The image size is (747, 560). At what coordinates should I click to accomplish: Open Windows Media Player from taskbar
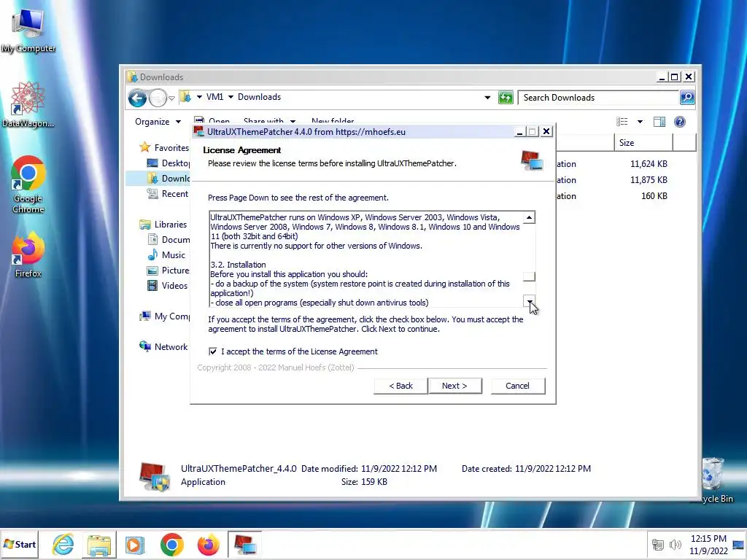click(135, 544)
